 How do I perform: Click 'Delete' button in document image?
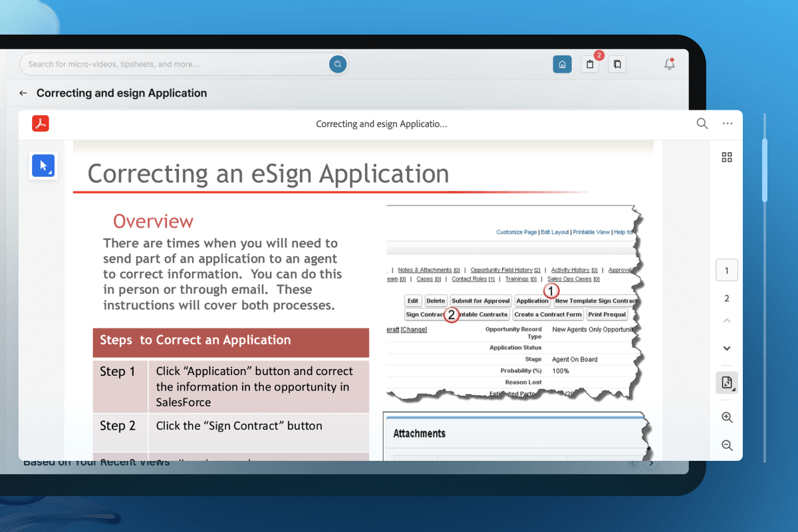point(436,301)
